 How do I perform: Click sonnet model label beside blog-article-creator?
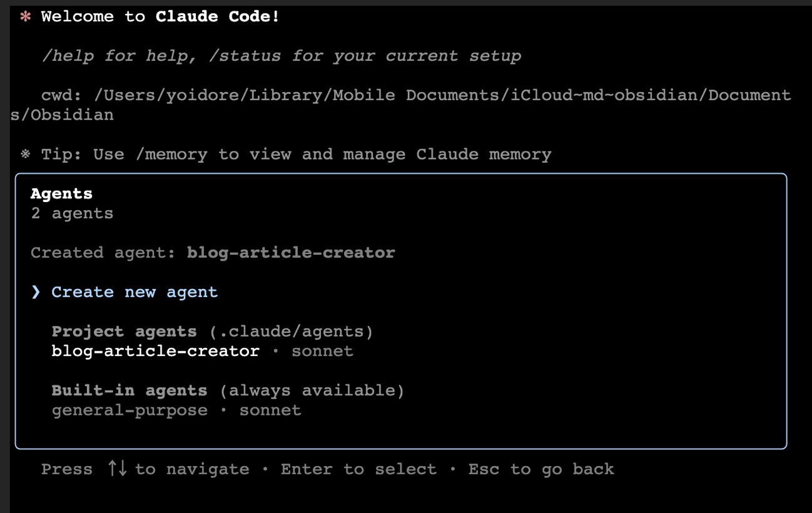pos(322,351)
